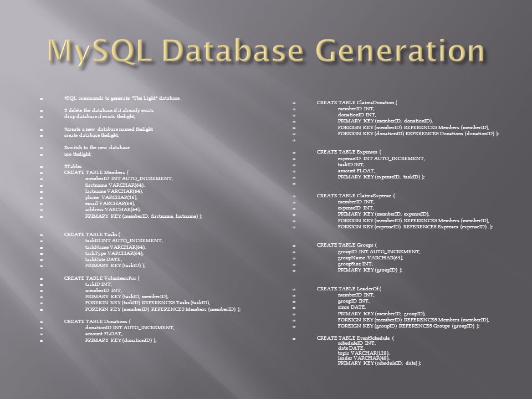Click "drop database if exists thelight;"

[x=100, y=116]
